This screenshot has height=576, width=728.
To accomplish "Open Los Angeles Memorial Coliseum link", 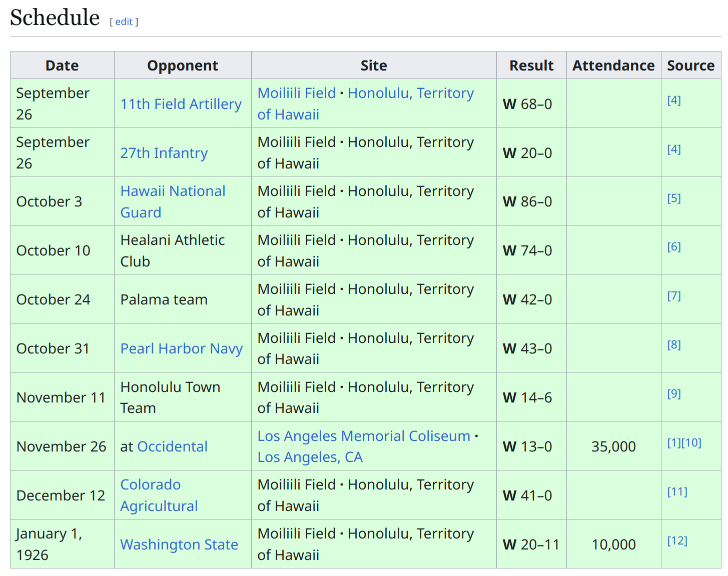I will click(x=364, y=436).
